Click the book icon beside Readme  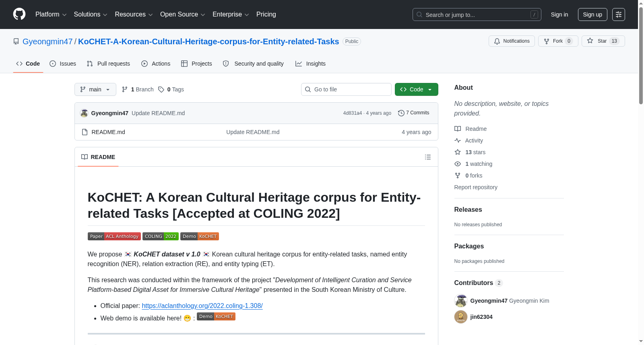pyautogui.click(x=458, y=129)
